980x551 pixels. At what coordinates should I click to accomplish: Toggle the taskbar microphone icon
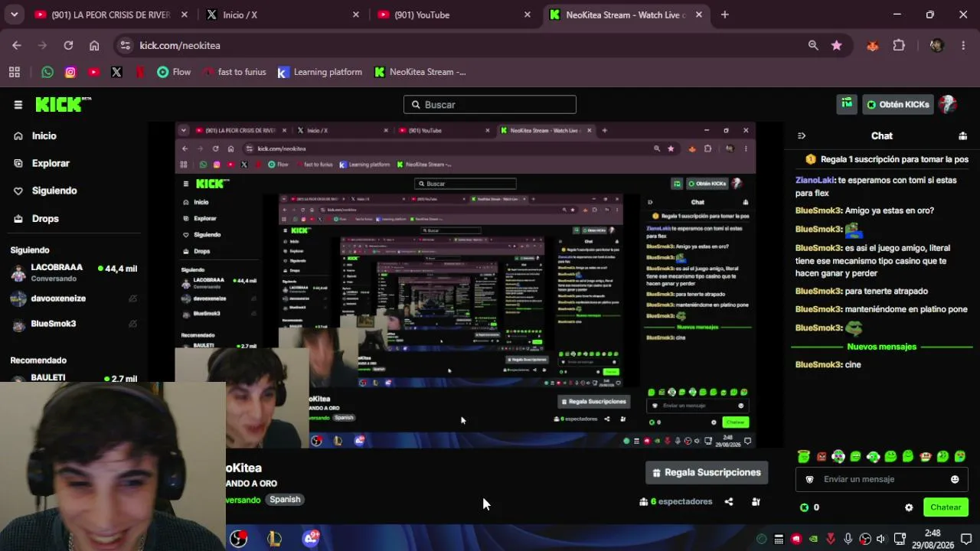[x=848, y=539]
